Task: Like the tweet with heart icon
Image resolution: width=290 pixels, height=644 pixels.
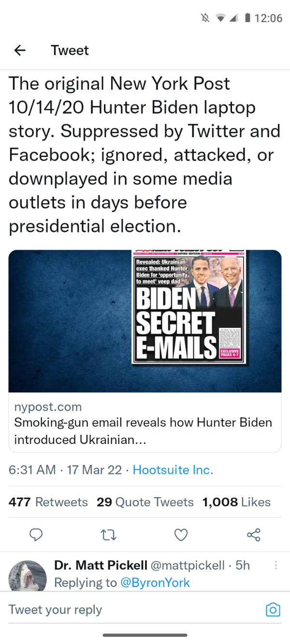Action: [x=181, y=535]
